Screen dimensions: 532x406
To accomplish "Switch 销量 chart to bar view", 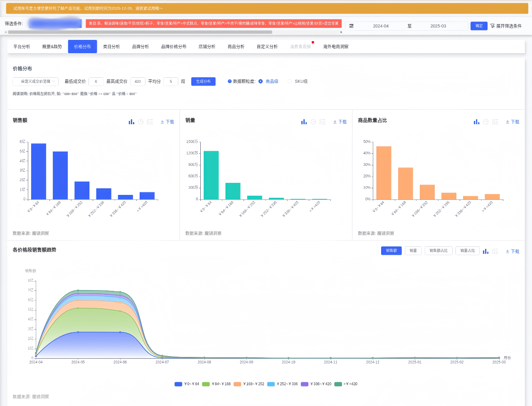I will tap(304, 122).
